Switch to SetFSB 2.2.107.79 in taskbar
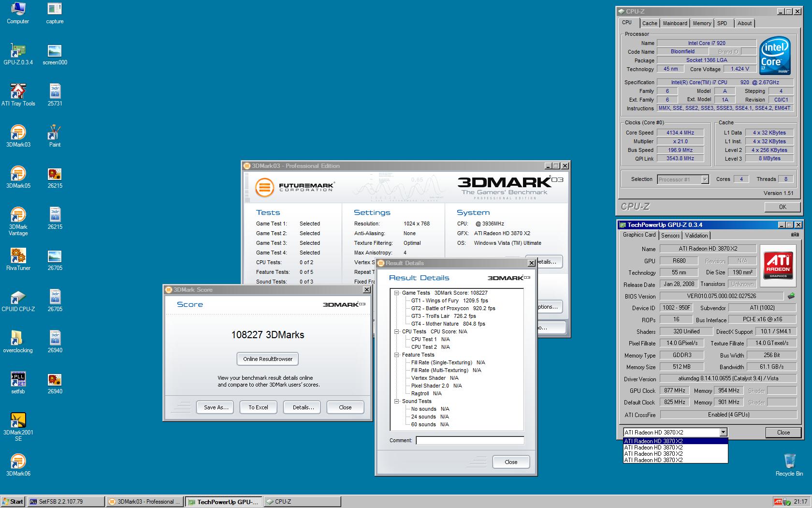This screenshot has width=812, height=508. (66, 502)
